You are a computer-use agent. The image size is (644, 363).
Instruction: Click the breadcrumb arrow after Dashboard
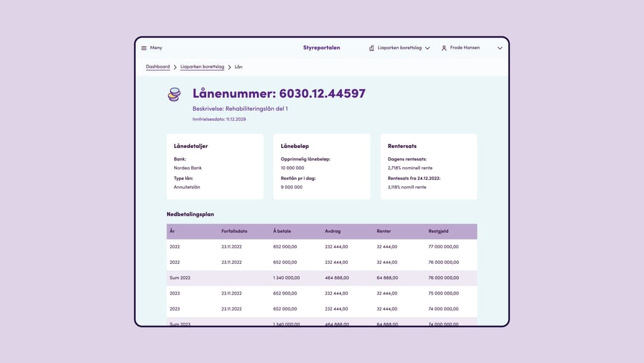point(175,67)
